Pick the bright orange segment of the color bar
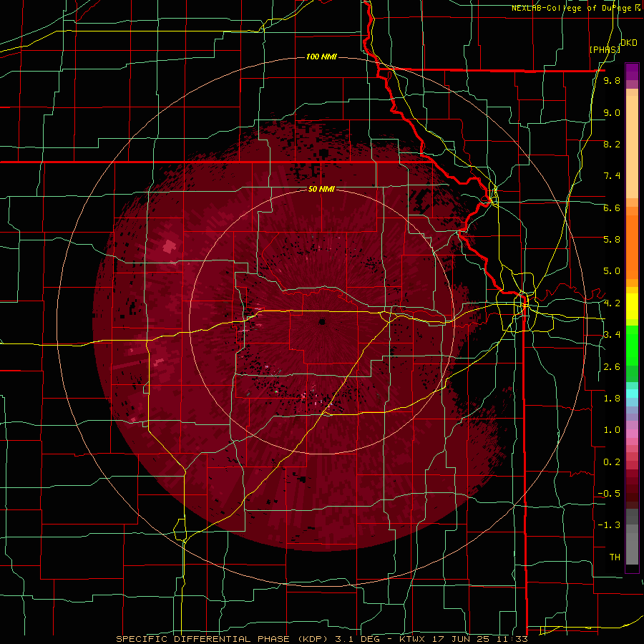This screenshot has height=644, width=644. pyautogui.click(x=632, y=247)
